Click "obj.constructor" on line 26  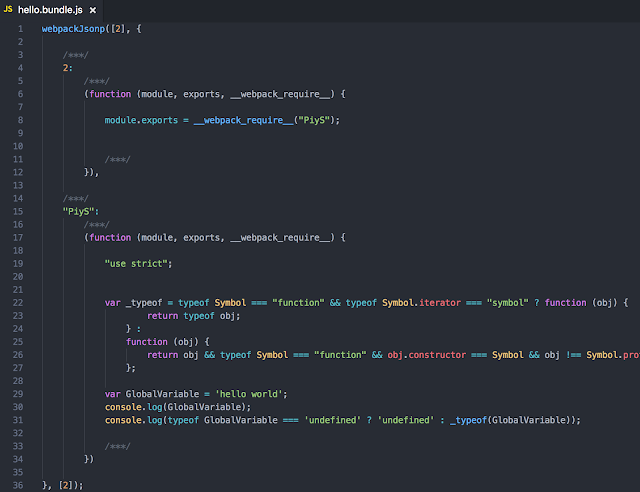pyautogui.click(x=427, y=355)
